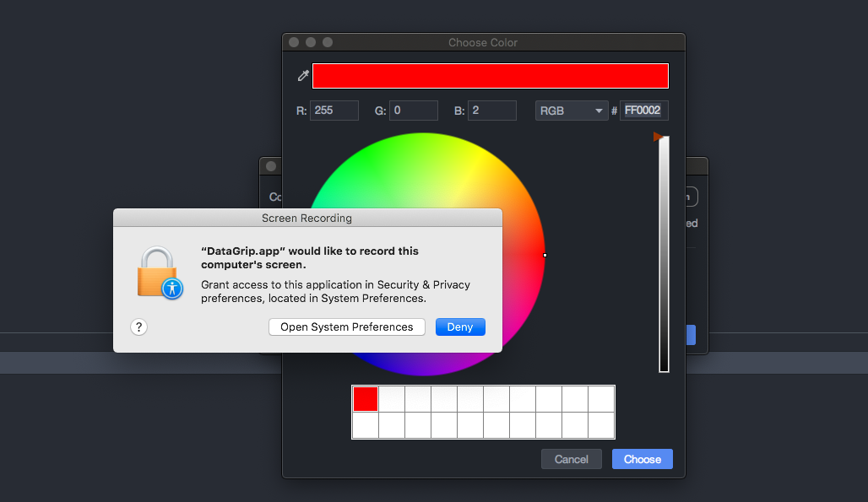Close the Choose Color window
The height and width of the screenshot is (502, 868).
294,42
